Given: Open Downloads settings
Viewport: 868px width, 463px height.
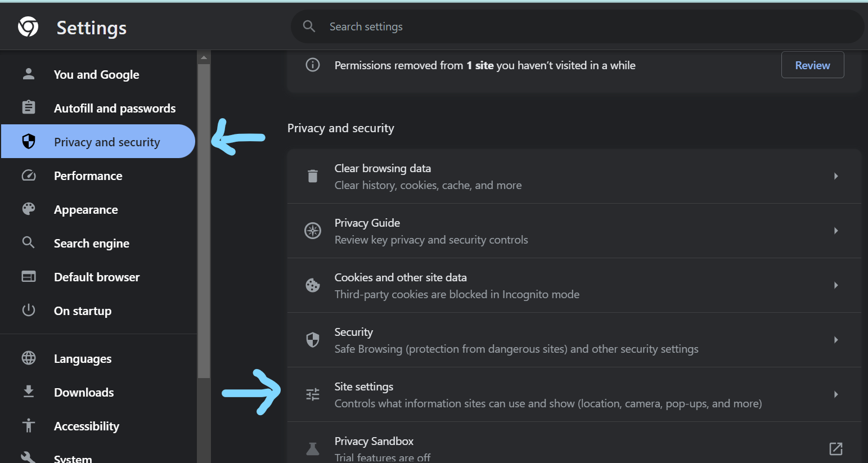Looking at the screenshot, I should click(98, 392).
